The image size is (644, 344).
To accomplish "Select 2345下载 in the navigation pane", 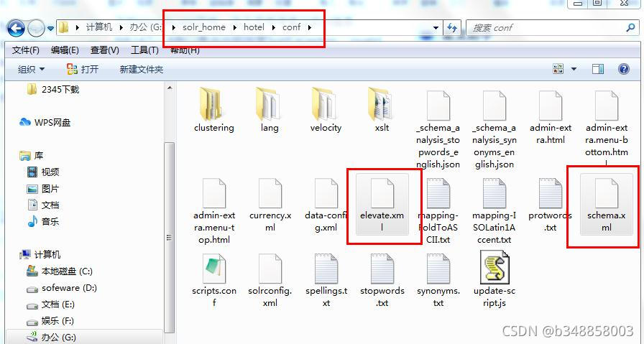I will tap(52, 89).
